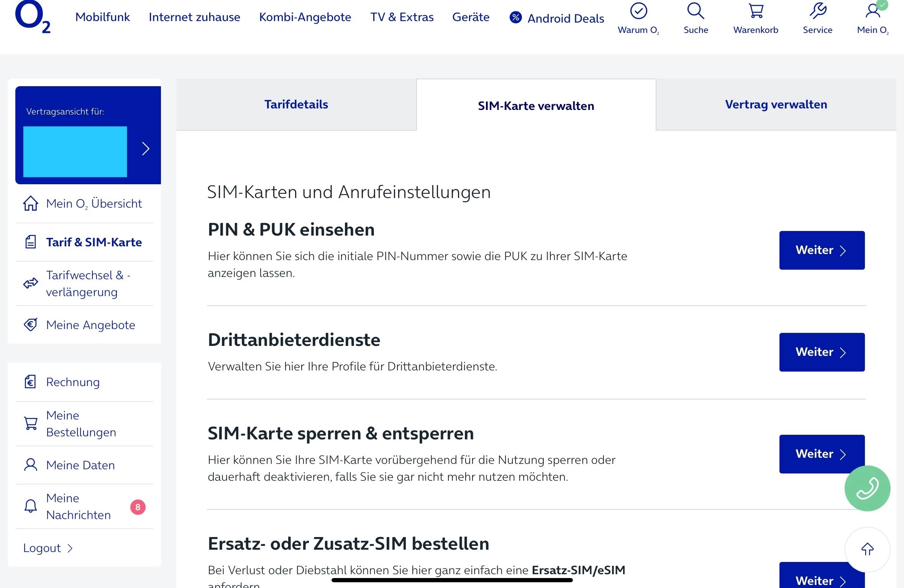Switch to Vertrag verwalten tab

click(776, 105)
